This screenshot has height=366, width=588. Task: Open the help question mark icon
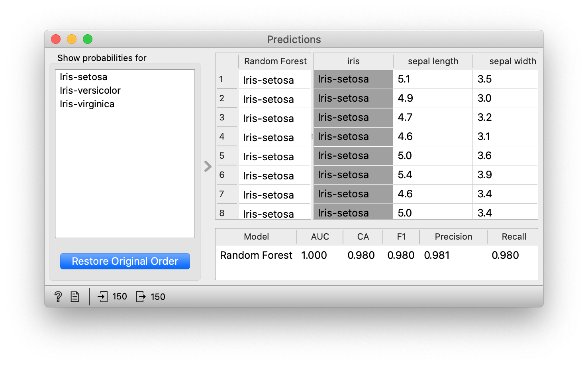pos(58,297)
